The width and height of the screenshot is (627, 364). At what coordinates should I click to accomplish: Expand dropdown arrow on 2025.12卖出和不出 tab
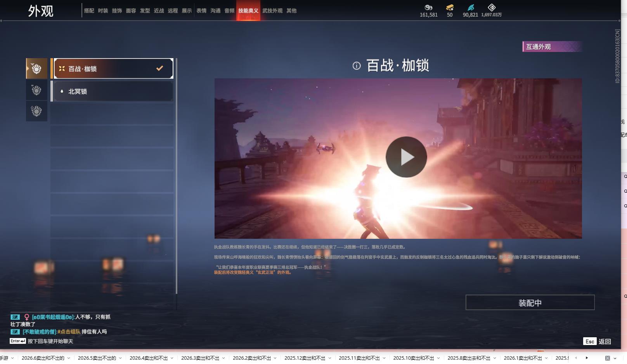tap(329, 358)
